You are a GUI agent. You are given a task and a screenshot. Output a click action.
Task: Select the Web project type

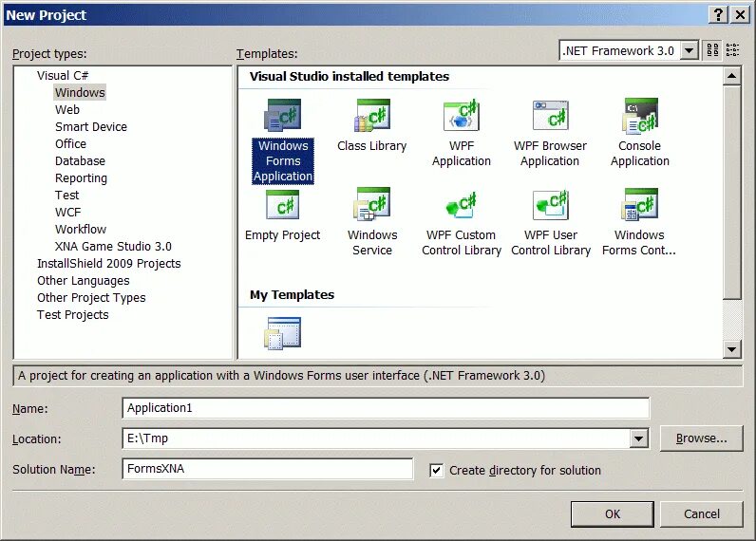tap(67, 110)
